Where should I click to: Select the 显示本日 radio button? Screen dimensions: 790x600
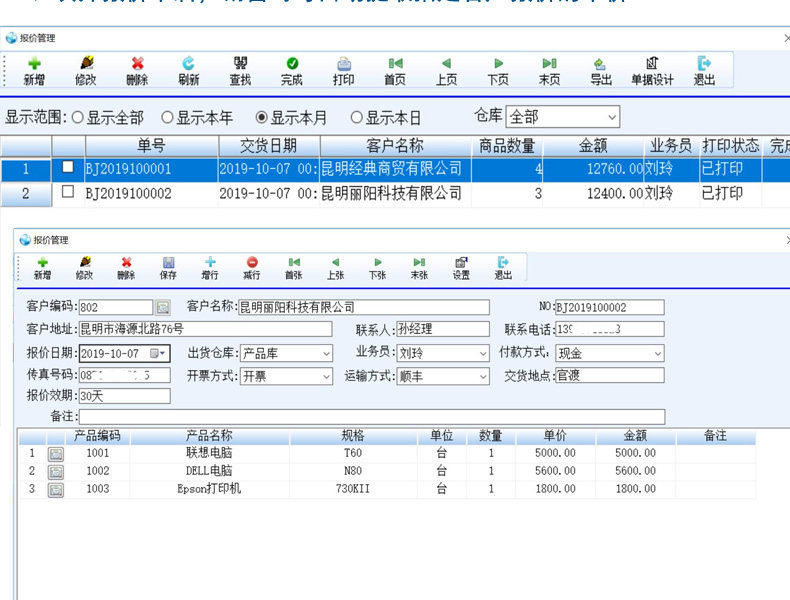click(x=356, y=117)
